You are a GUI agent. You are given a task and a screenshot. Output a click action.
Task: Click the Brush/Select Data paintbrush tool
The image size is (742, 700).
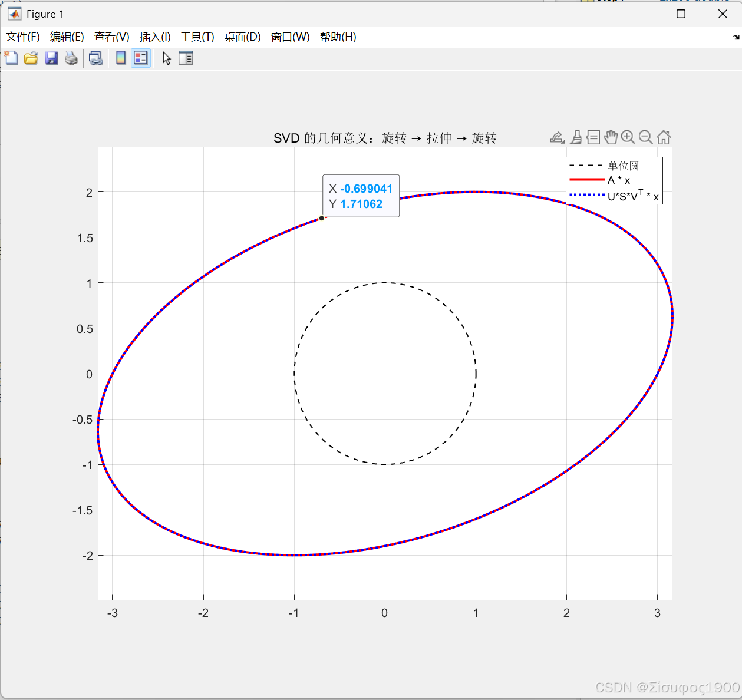(576, 137)
